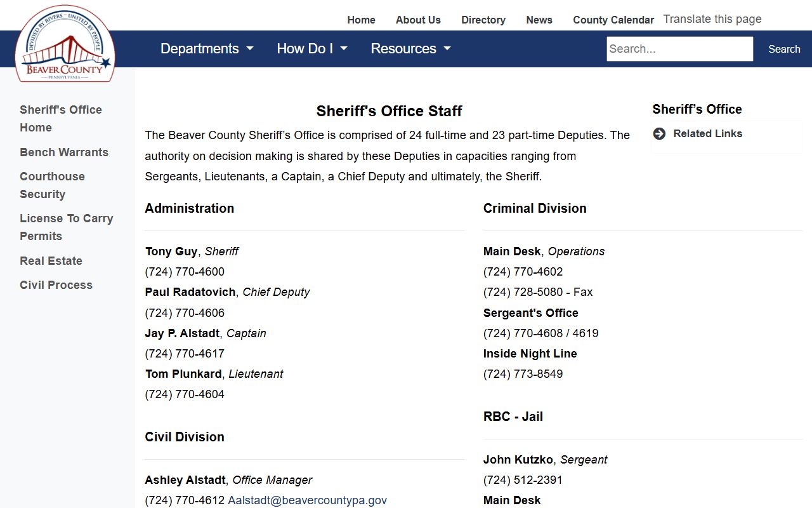Image resolution: width=812 pixels, height=508 pixels.
Task: Open Sheriff's Office Home in sidebar
Action: (x=61, y=119)
